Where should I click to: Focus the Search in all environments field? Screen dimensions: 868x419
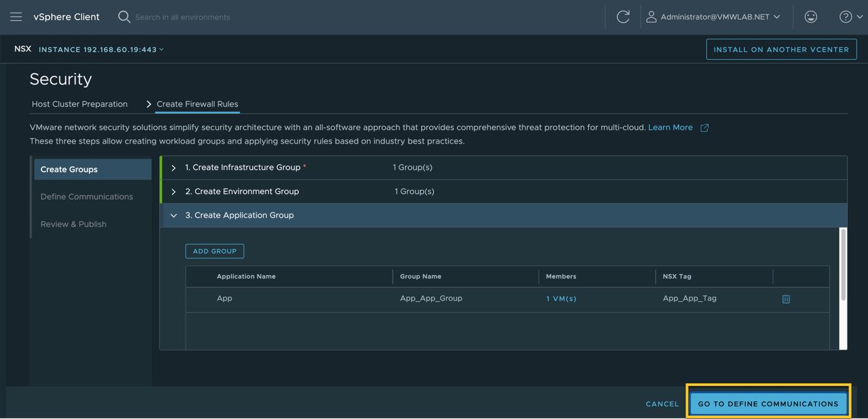coord(183,17)
